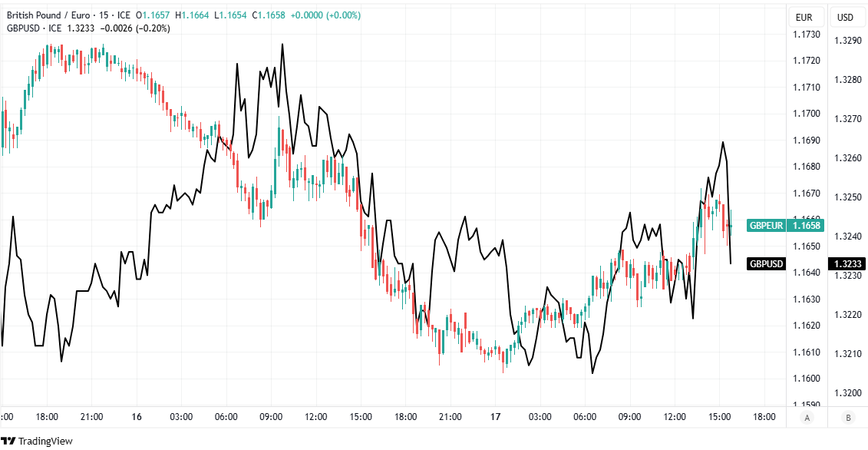Toggle the B scale button on USD axis
This screenshot has width=868, height=450.
[x=848, y=418]
